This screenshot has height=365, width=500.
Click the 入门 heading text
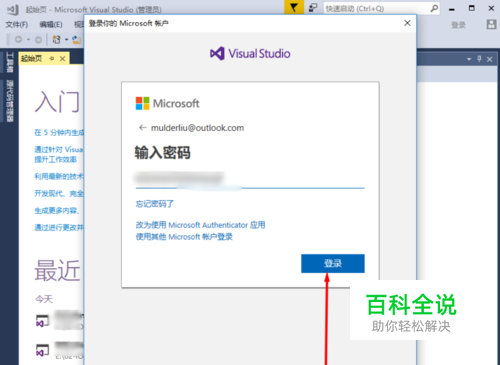[x=57, y=102]
